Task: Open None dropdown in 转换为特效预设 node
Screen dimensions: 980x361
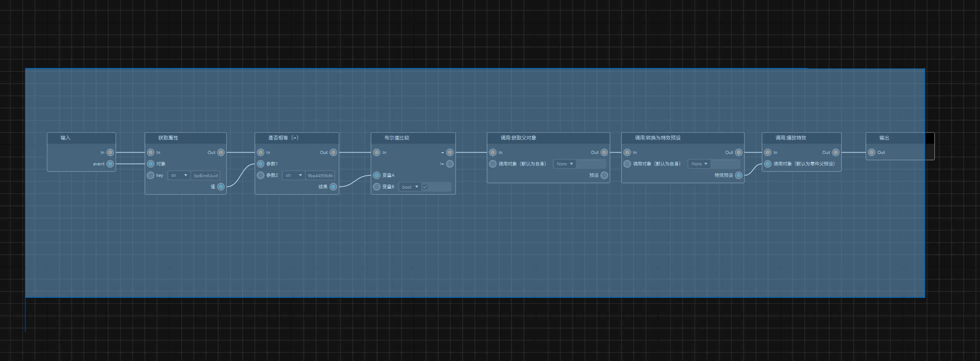Action: (699, 164)
